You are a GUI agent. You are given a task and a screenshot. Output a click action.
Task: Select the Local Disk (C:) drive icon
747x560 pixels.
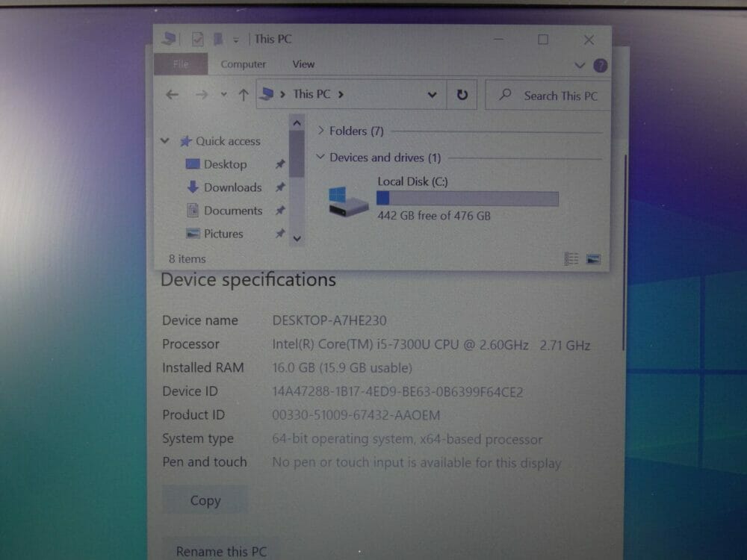[x=348, y=202]
